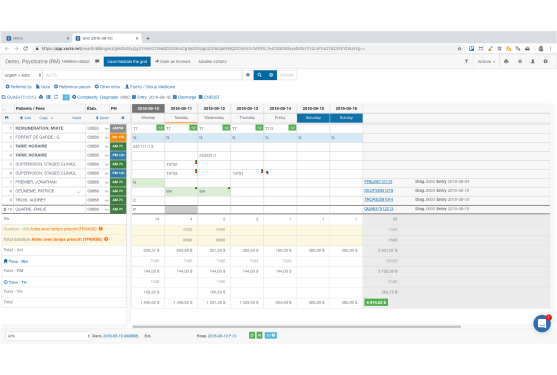
Task: Select the Saturday day header
Action: [x=313, y=118]
